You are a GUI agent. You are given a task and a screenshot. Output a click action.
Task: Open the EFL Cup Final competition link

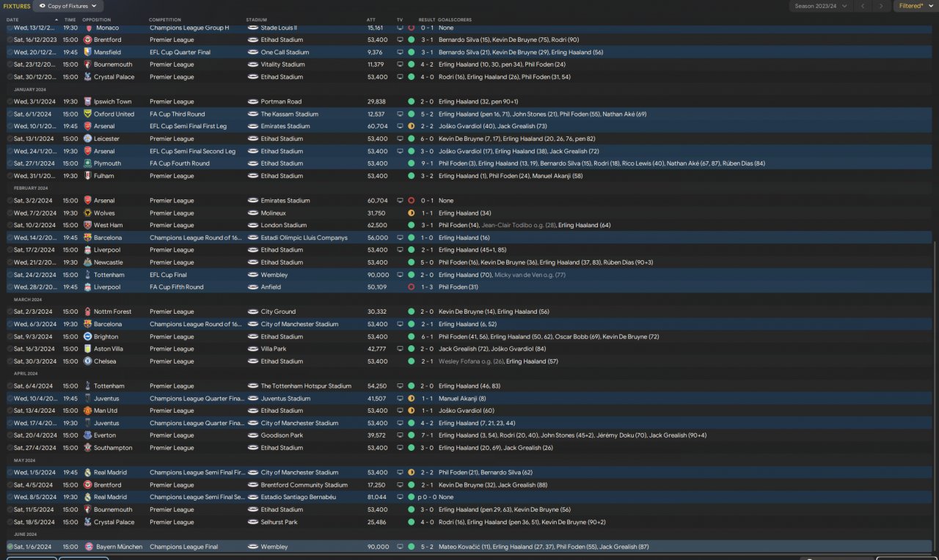[168, 275]
